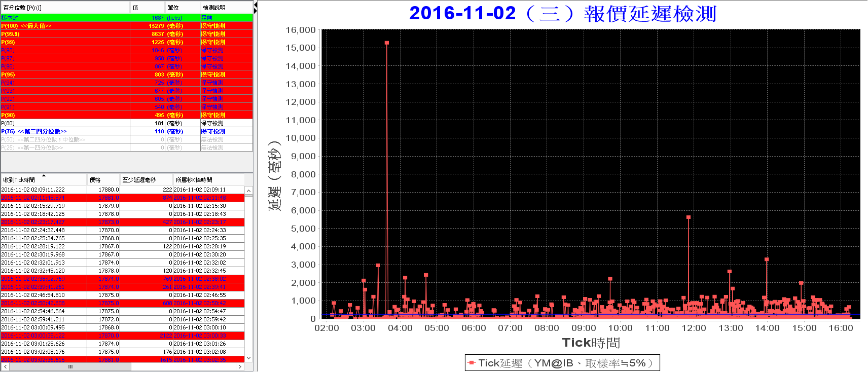The width and height of the screenshot is (868, 372).
Task: Select tick row 2016-11-02 03:01:25.626
Action: (x=123, y=344)
